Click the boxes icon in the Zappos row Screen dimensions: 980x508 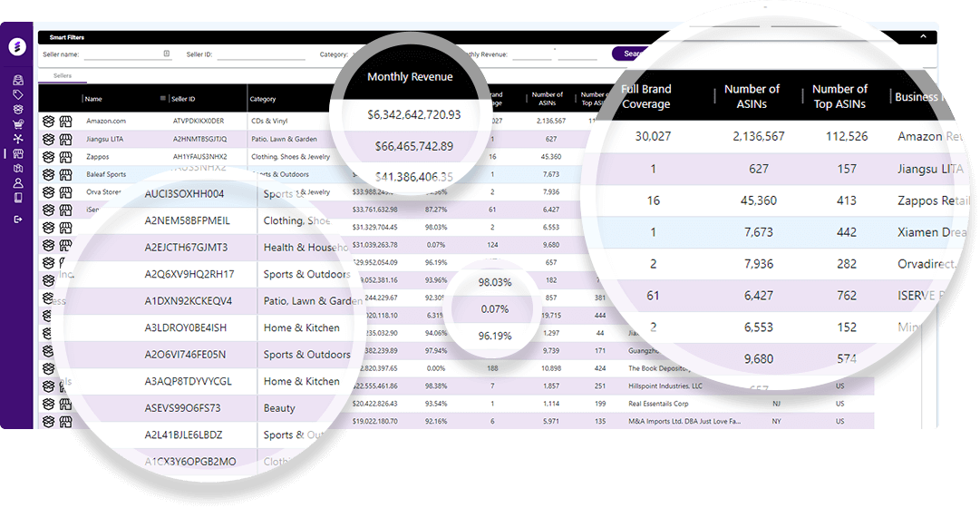48,157
